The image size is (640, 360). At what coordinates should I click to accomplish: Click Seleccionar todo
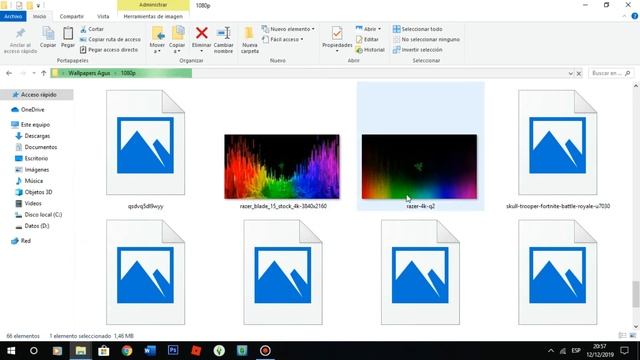[418, 29]
